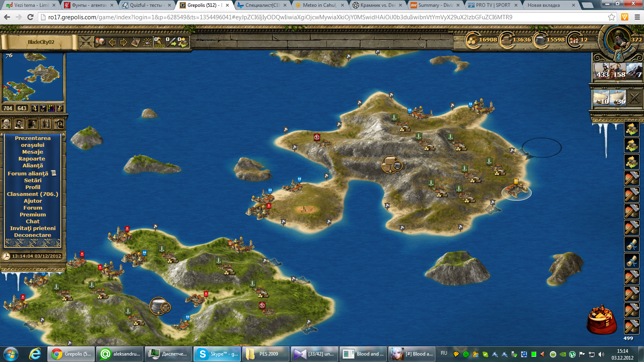Open Chrome's menu button

tap(637, 17)
